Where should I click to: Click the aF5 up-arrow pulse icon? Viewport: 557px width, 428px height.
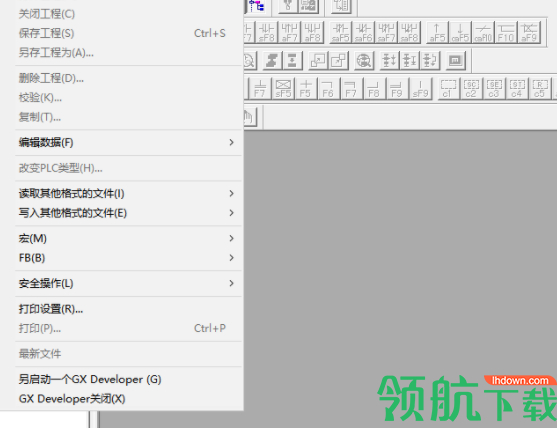click(437, 32)
